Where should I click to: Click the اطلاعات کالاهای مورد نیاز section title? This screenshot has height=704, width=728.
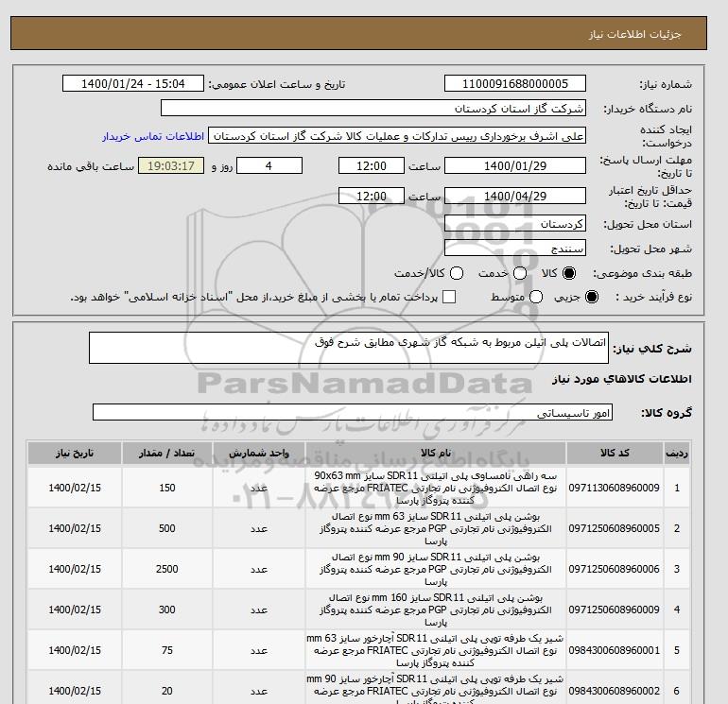(622, 379)
